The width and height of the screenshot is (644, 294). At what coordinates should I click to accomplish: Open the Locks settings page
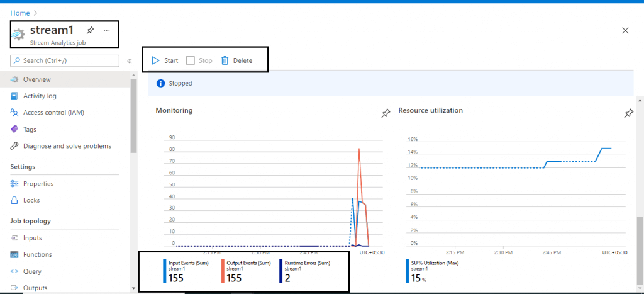pyautogui.click(x=31, y=200)
